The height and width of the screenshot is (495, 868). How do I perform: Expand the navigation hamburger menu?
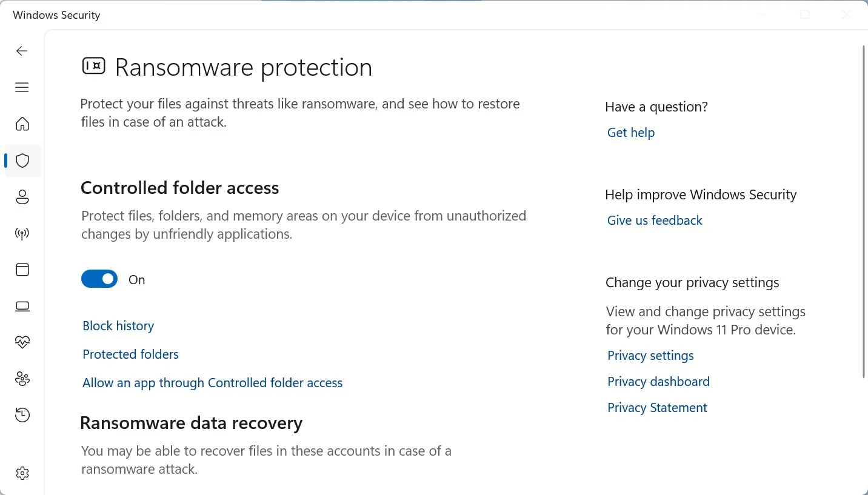click(x=22, y=87)
